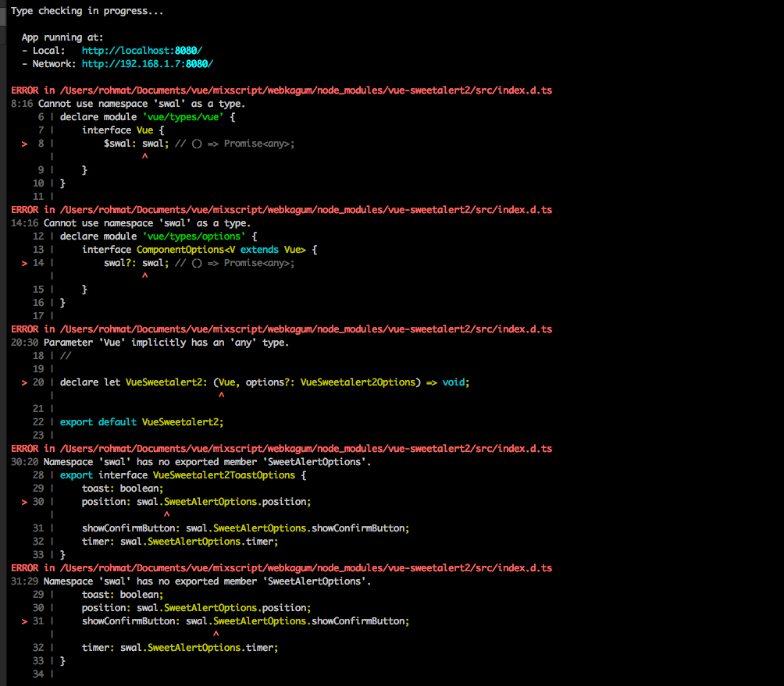Viewport: 784px width, 686px height.
Task: Click the ERROR file path above the 20:30 message
Action: coord(306,329)
